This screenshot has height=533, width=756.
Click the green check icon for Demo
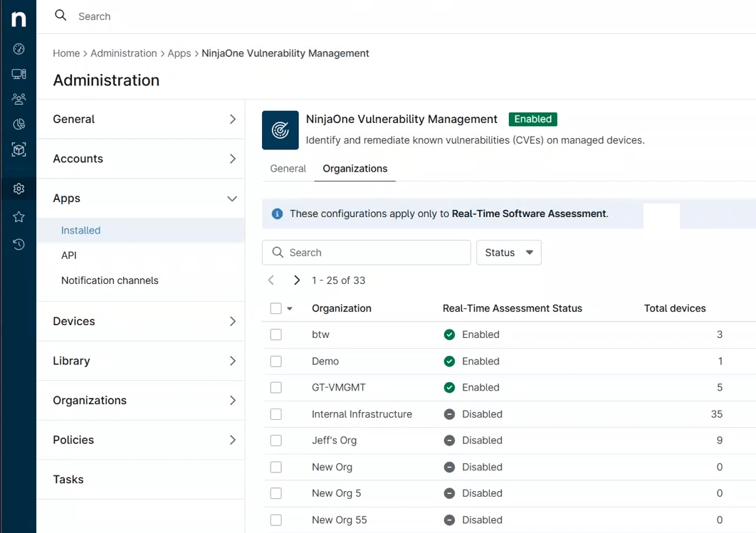coord(449,361)
